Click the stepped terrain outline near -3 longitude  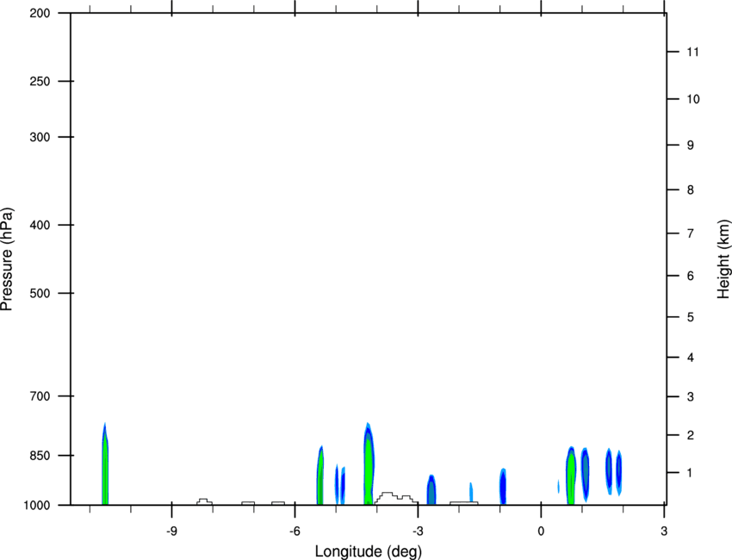pyautogui.click(x=396, y=498)
